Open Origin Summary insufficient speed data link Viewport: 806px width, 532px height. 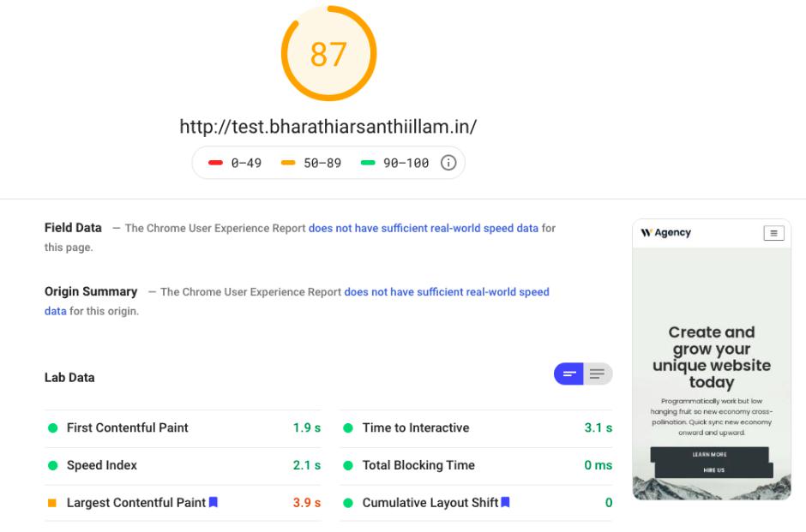click(x=446, y=292)
